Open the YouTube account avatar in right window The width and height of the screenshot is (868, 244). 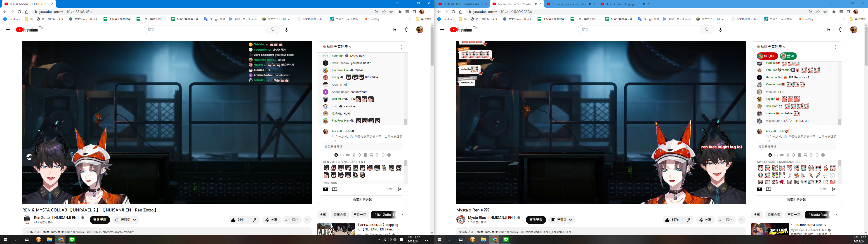(854, 30)
